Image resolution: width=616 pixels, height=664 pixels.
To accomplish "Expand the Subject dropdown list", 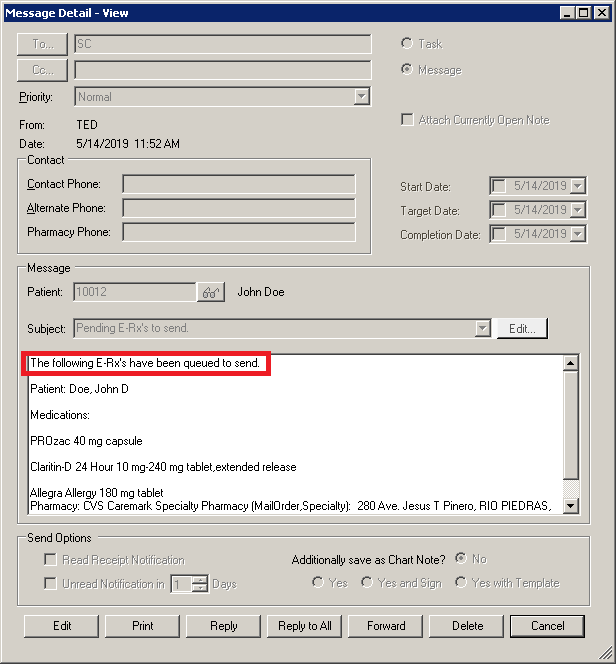I will click(483, 328).
